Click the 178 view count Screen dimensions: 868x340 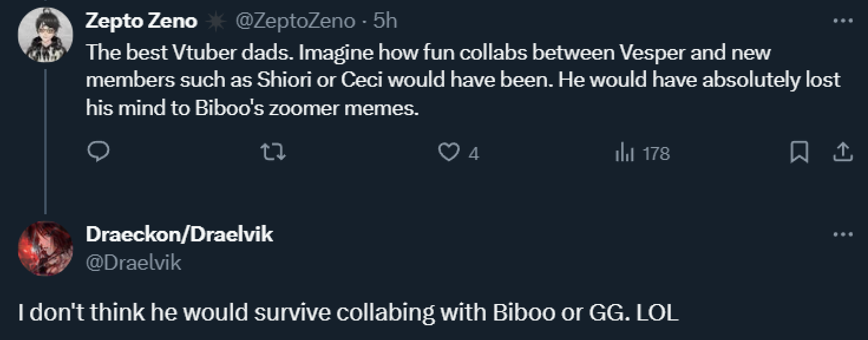point(656,153)
